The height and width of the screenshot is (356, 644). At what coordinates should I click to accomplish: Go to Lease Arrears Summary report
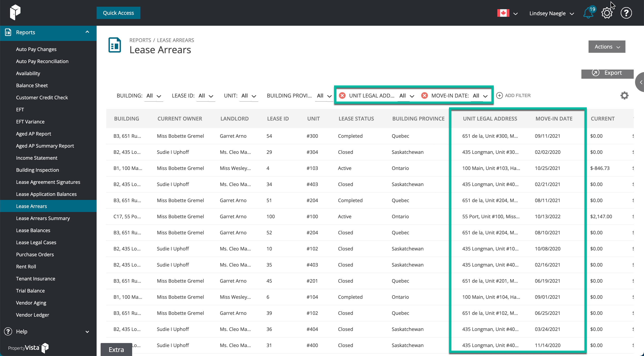[x=43, y=218]
